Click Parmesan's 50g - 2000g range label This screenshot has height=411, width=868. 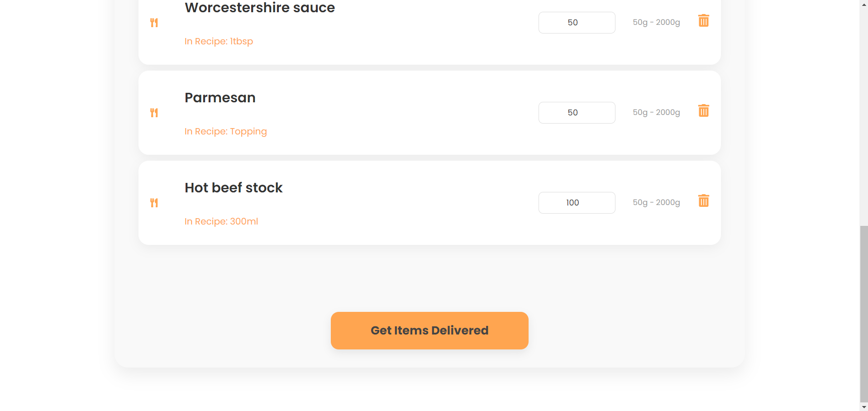(x=656, y=112)
